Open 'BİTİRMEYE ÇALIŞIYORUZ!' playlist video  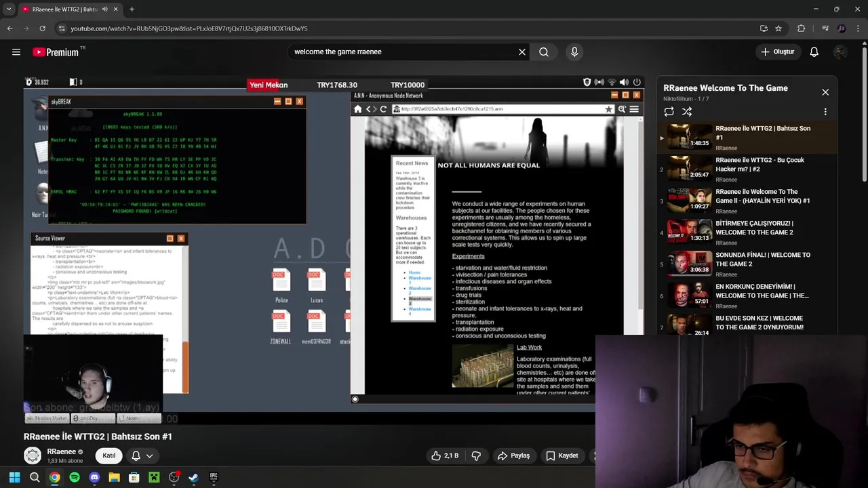coord(746,232)
